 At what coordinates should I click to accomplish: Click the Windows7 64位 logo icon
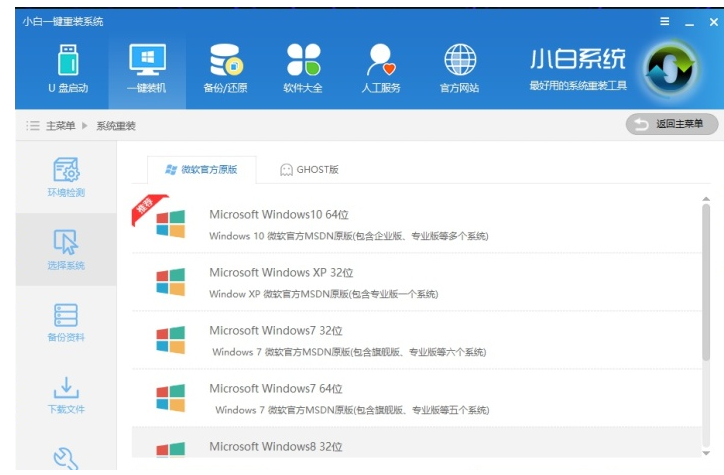point(170,398)
